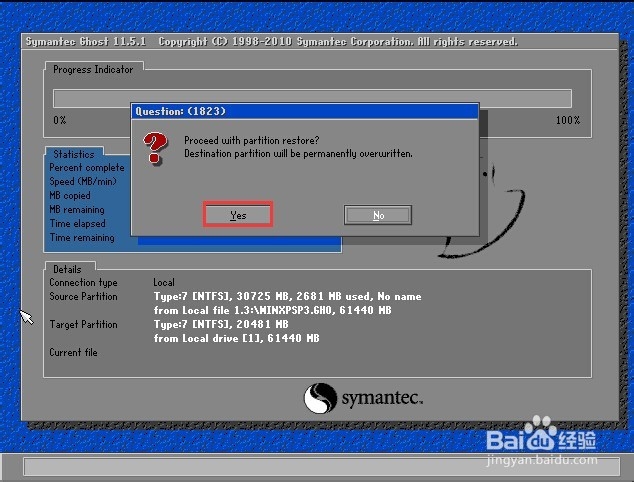This screenshot has height=482, width=634.
Task: Confirm partition restore with Yes button
Action: coord(238,215)
